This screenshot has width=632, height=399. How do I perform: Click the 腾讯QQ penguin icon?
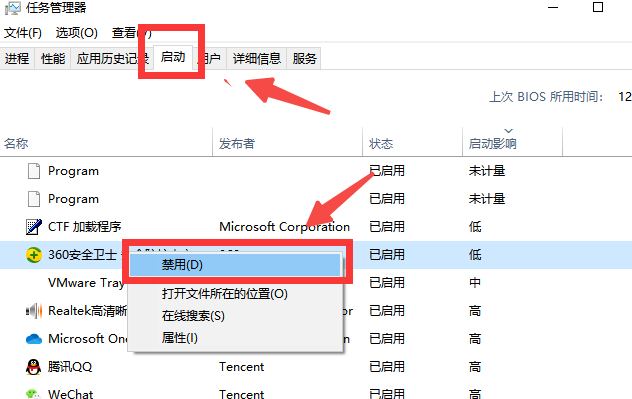33,367
